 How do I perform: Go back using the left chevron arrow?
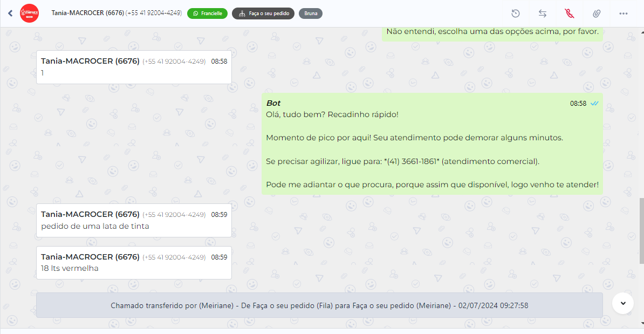[10, 13]
